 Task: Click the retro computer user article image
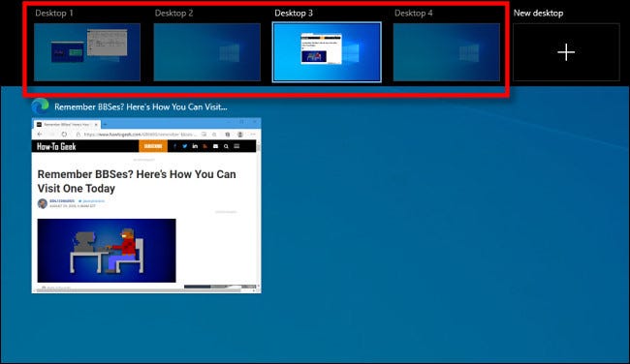[107, 251]
